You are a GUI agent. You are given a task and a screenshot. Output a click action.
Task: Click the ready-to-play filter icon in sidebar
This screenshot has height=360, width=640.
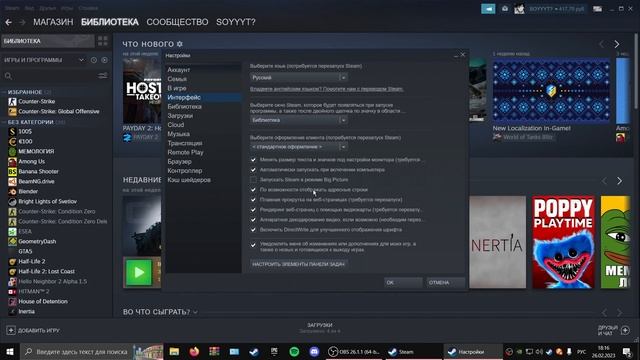(104, 60)
